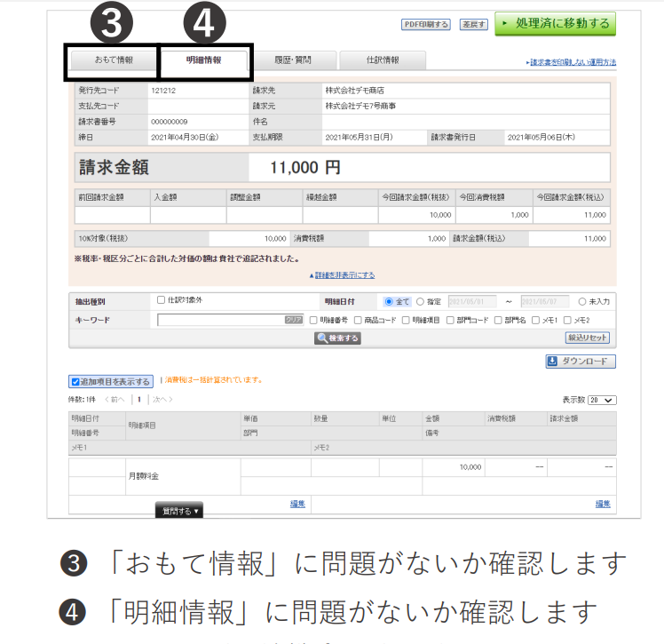Collapse details via 詳細を非表示にする

pyautogui.click(x=342, y=275)
